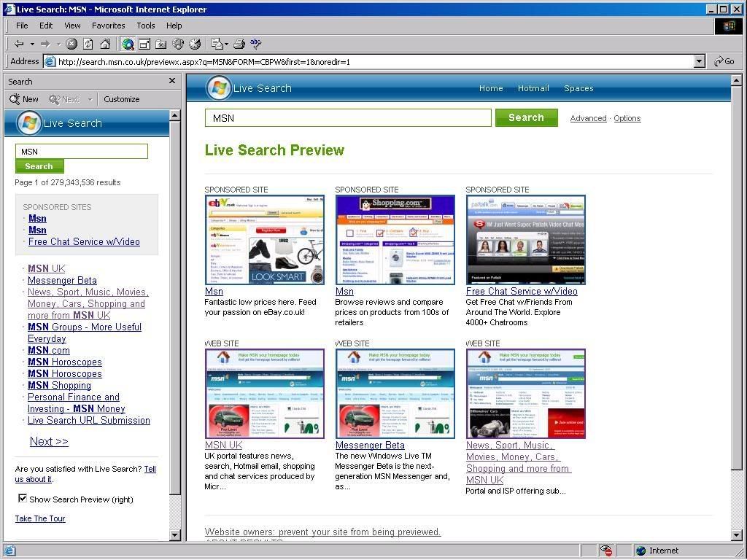The height and width of the screenshot is (560, 747).
Task: Open the Mail button dropdown arrow
Action: 227,44
